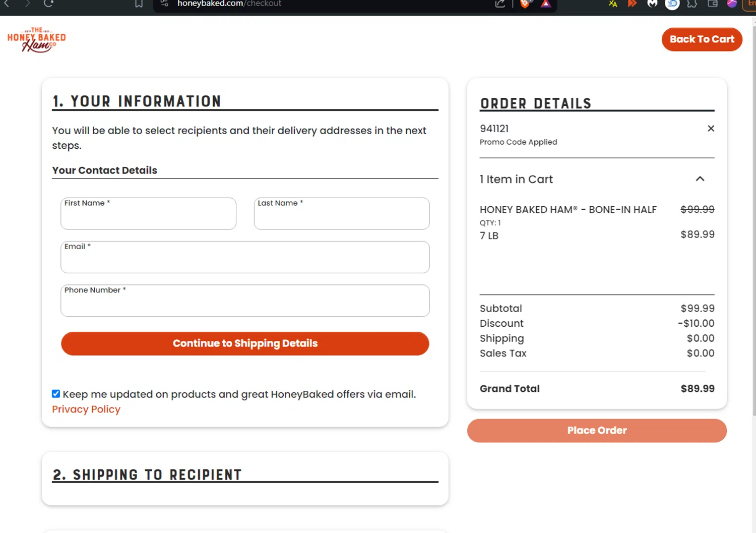Click the browser back arrow
The height and width of the screenshot is (533, 756).
point(7,4)
